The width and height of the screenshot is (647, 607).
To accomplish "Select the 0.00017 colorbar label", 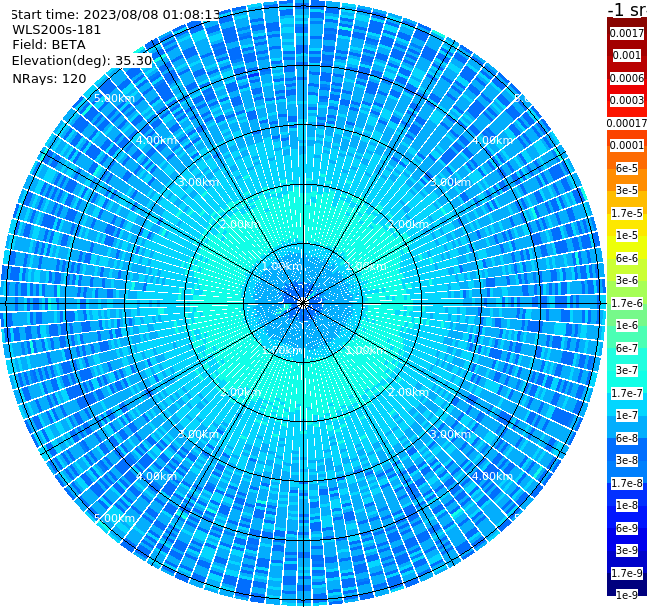I will pos(627,123).
